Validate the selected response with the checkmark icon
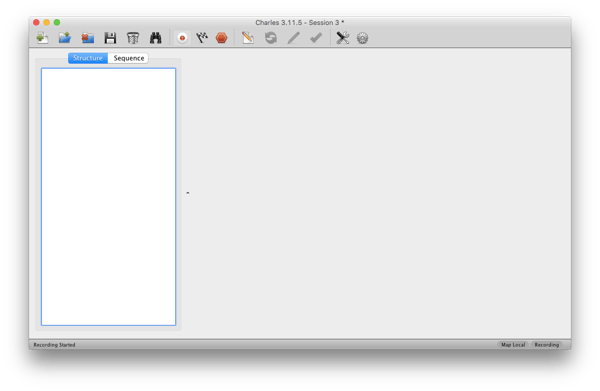The height and width of the screenshot is (391, 600). [x=316, y=38]
